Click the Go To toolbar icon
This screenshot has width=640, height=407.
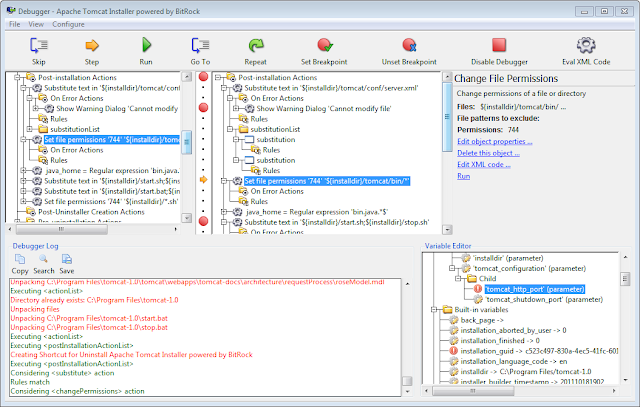tap(200, 45)
